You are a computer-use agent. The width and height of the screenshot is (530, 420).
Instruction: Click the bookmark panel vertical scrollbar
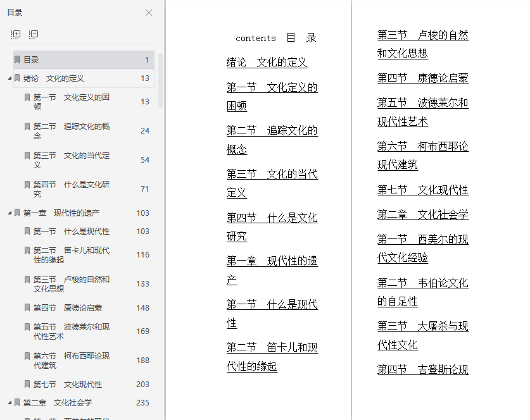point(161,80)
